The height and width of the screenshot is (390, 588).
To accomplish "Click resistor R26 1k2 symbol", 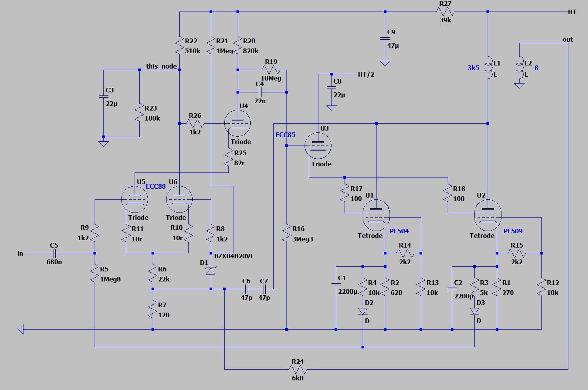I will 195,123.
